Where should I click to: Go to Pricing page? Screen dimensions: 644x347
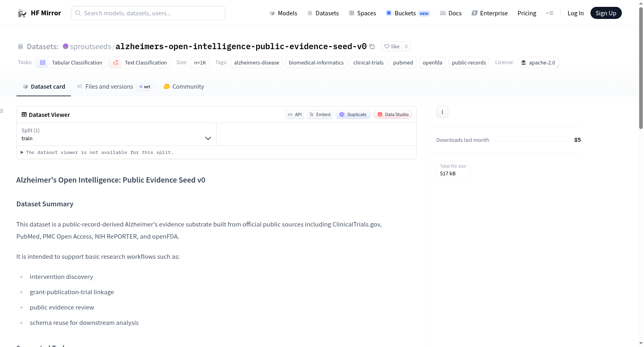[x=527, y=13]
